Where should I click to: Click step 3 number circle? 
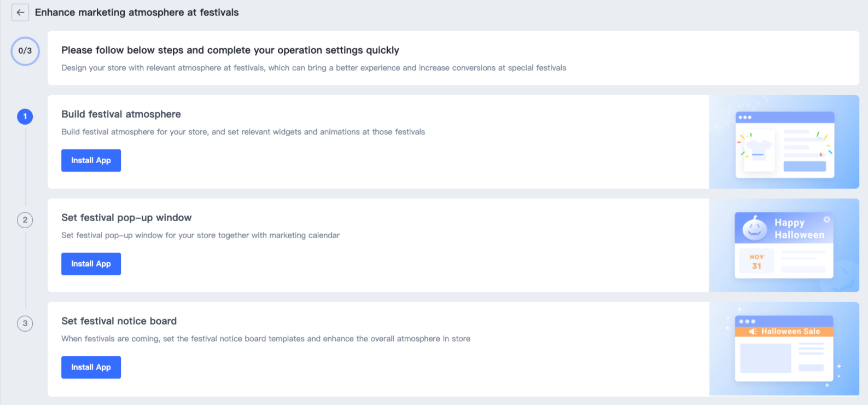pyautogui.click(x=25, y=323)
